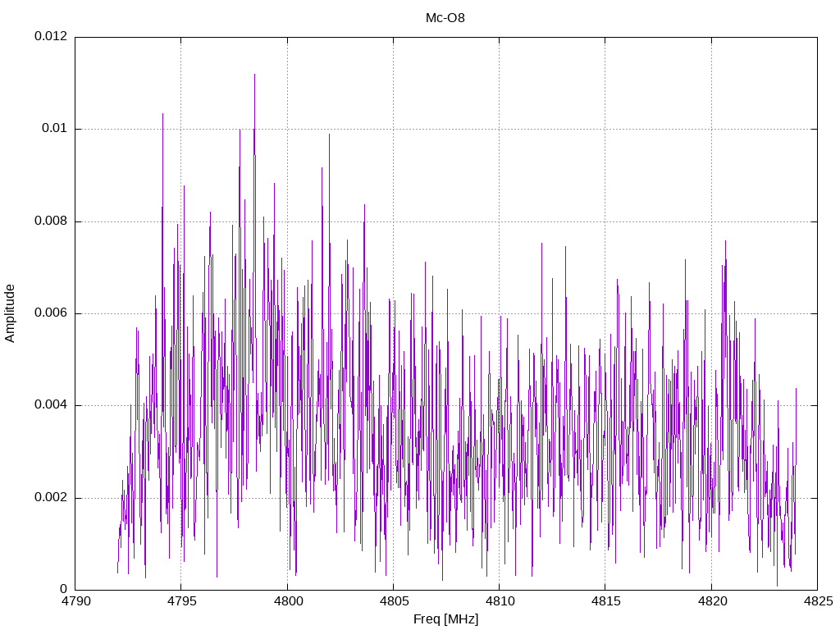
Task: Click the x-axis tick label 4810
Action: [x=500, y=601]
